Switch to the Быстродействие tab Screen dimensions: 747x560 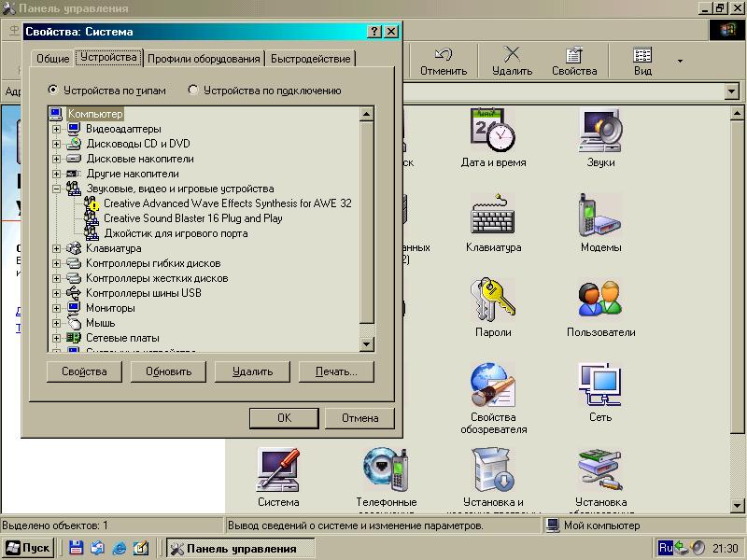(x=311, y=59)
